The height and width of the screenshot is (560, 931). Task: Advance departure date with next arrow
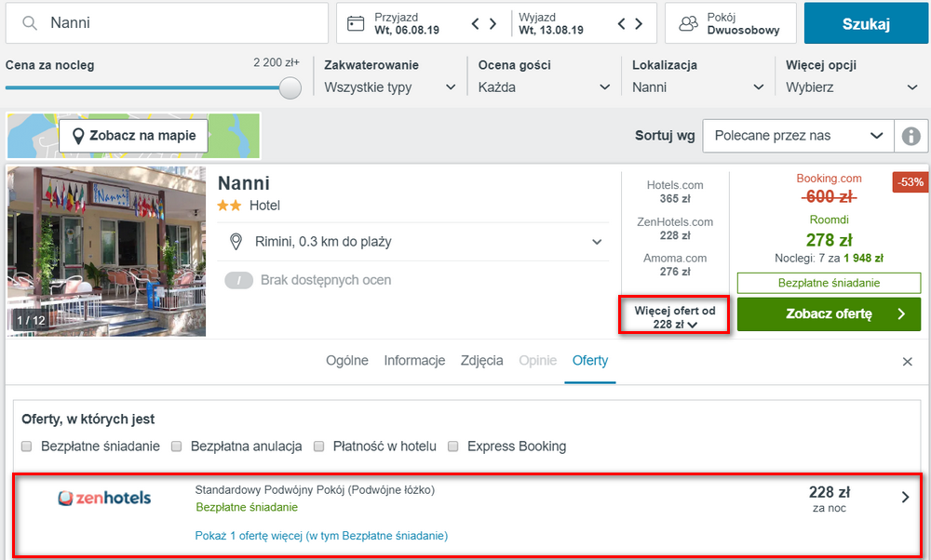point(639,24)
